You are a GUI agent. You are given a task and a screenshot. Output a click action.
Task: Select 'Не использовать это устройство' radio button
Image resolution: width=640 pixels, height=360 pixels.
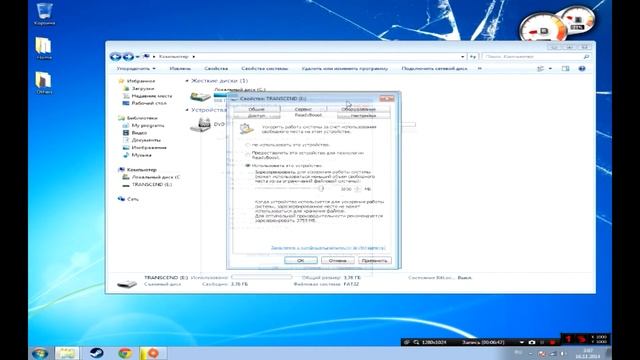tap(247, 145)
